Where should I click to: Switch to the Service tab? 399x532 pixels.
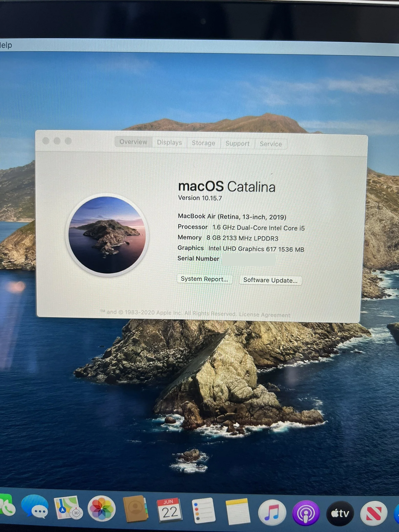coord(271,144)
